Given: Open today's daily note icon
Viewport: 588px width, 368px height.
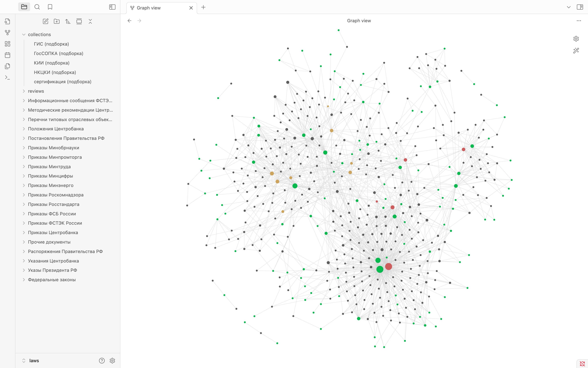Looking at the screenshot, I should [8, 55].
